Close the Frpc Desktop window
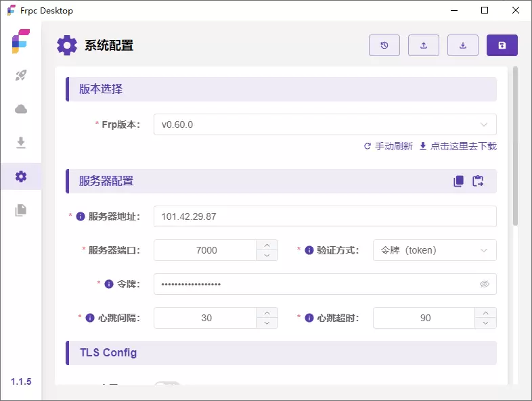 point(515,11)
